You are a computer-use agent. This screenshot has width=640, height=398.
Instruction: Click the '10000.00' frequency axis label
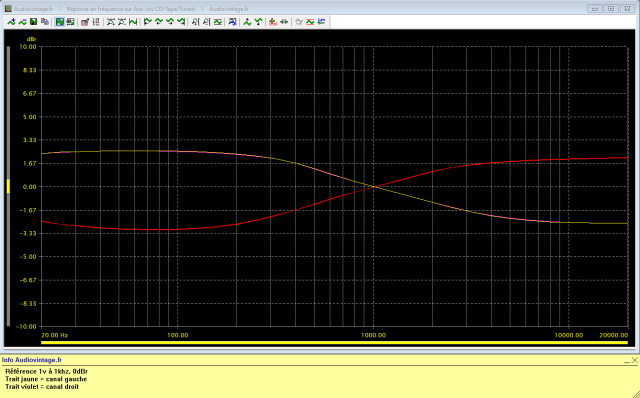point(569,335)
